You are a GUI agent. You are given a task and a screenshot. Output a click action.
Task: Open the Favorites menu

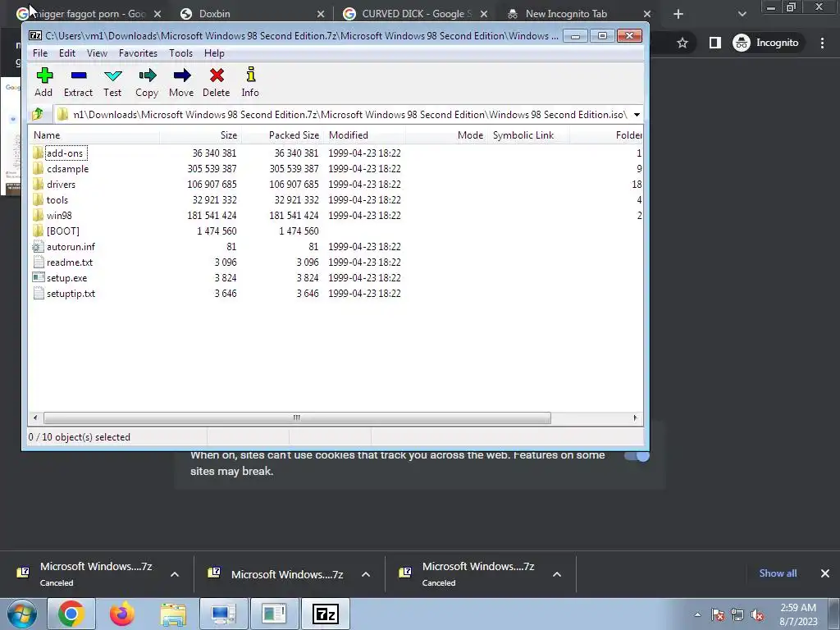(138, 53)
